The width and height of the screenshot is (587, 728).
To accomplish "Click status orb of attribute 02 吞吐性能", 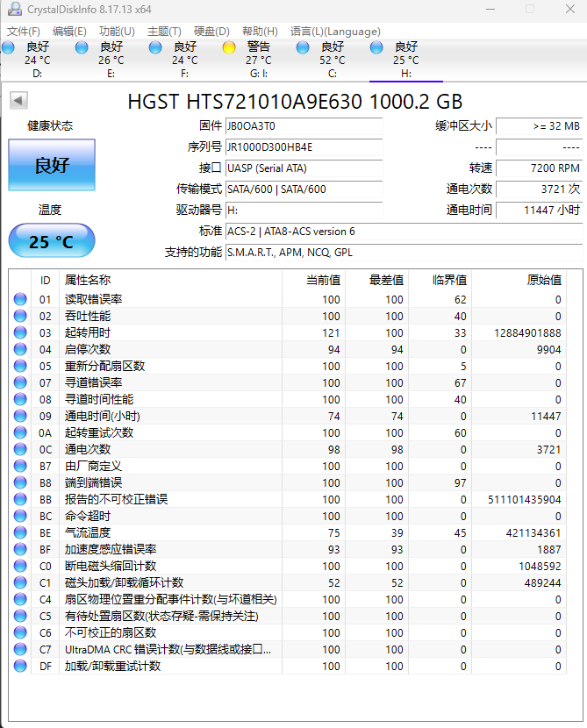I will (20, 316).
